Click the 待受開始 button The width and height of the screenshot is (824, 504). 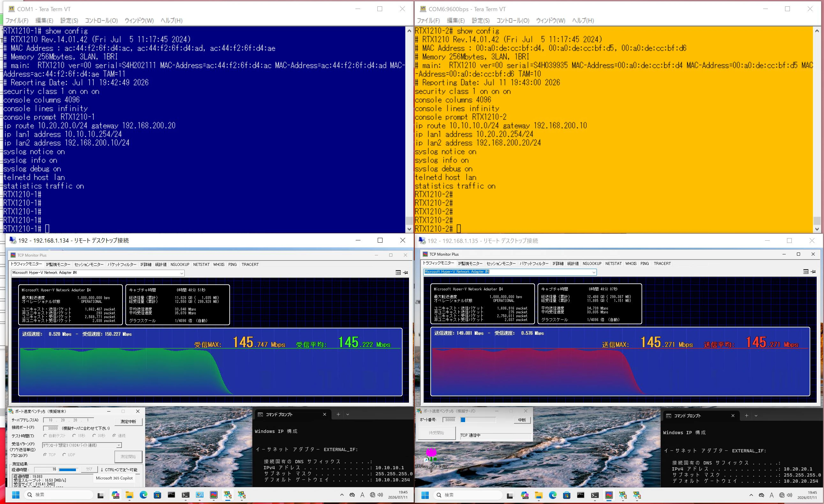tap(436, 433)
